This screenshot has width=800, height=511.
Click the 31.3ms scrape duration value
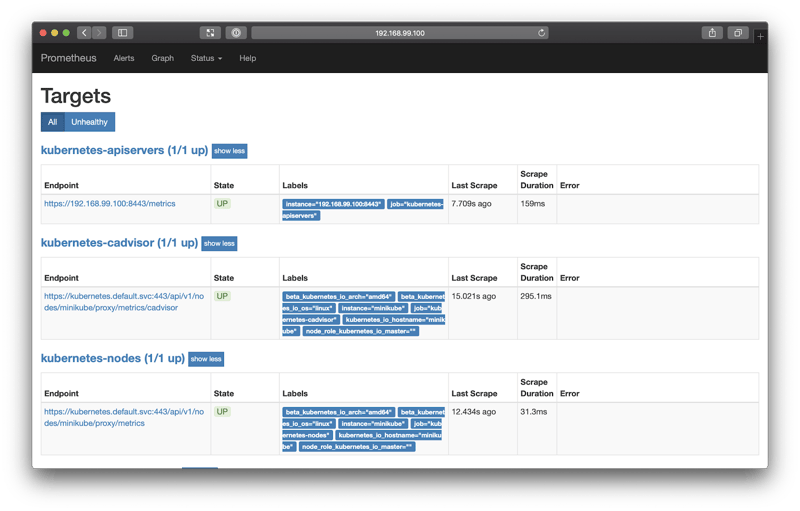point(534,412)
